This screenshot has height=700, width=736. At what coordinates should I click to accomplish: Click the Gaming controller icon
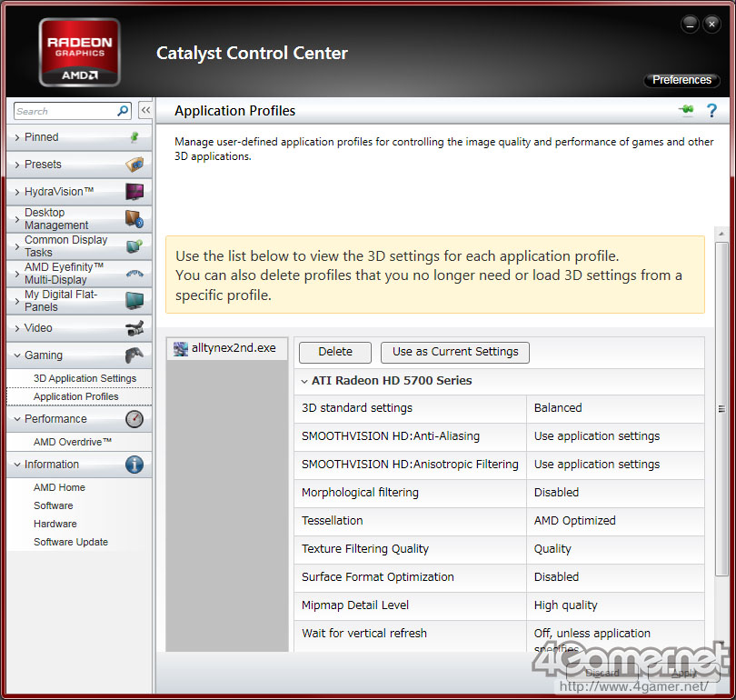(134, 355)
